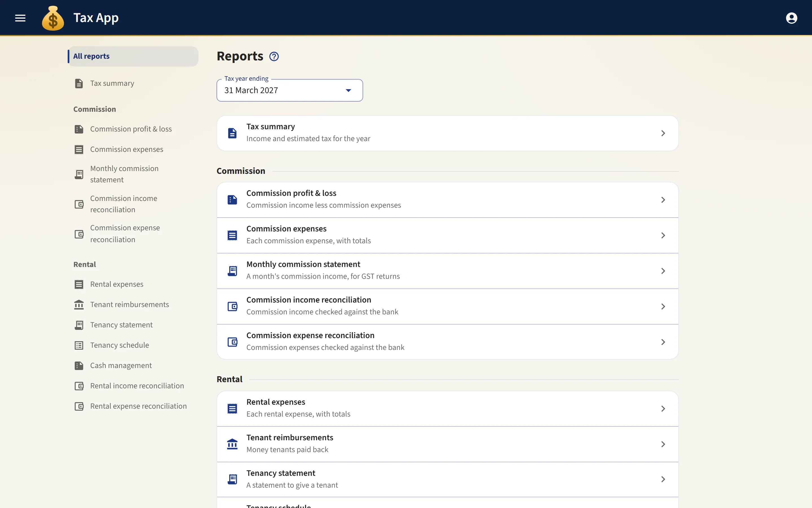Open Commission expense reconciliation report title

tap(310, 336)
